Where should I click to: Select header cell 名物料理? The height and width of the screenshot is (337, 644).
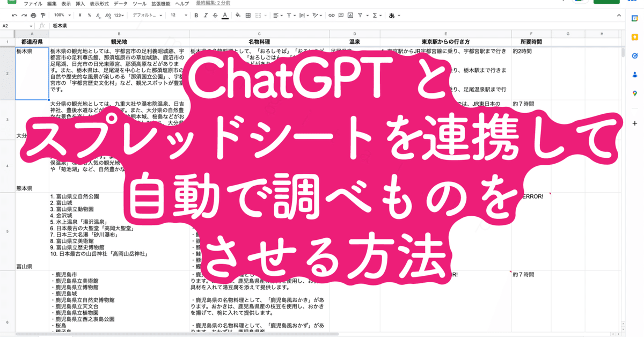pyautogui.click(x=259, y=42)
